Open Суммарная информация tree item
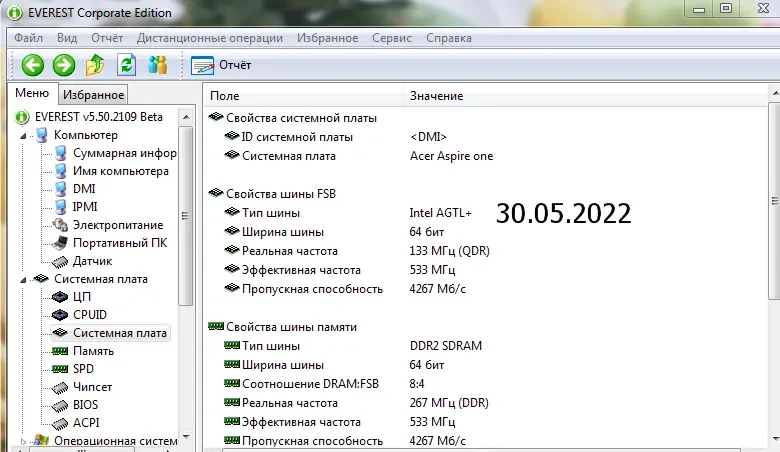780x452 pixels. coord(124,153)
